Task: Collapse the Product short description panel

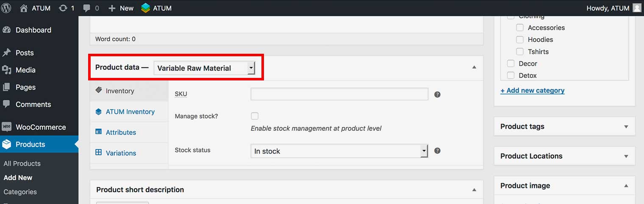Action: click(474, 190)
